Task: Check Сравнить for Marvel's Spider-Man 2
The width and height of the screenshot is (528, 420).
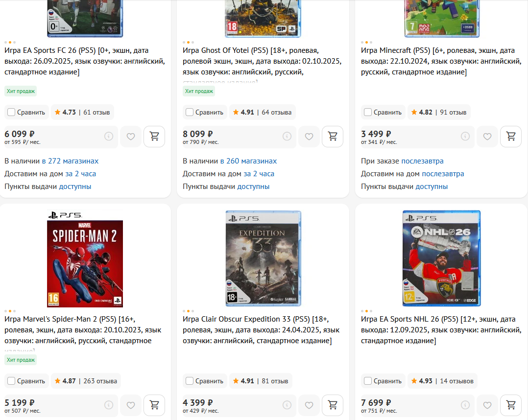Action: click(x=11, y=381)
